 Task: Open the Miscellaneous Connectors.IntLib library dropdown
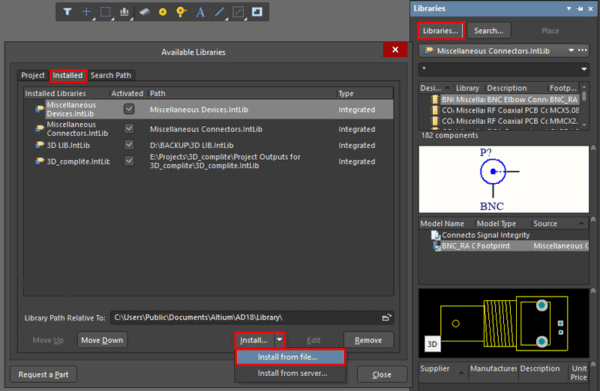(571, 51)
